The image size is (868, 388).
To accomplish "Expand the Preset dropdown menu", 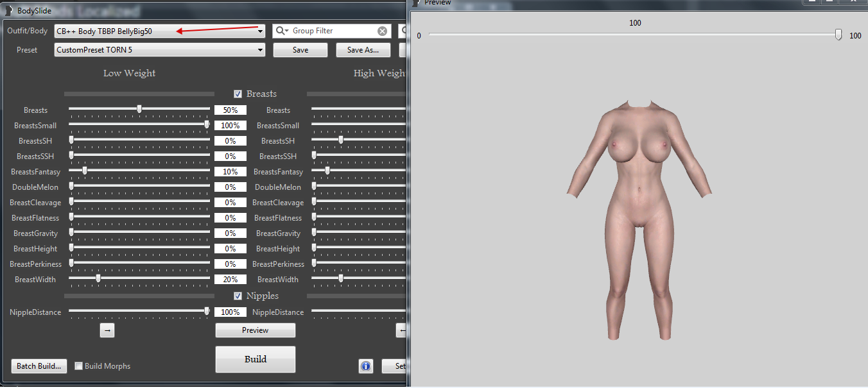I will pyautogui.click(x=260, y=50).
